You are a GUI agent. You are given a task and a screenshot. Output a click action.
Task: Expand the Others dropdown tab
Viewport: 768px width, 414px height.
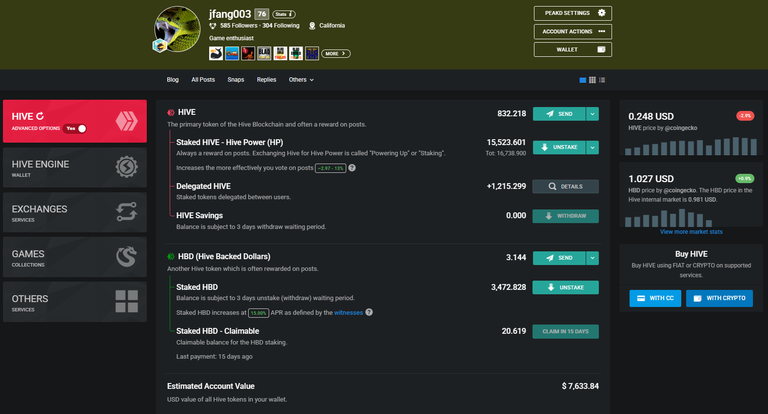pos(301,79)
